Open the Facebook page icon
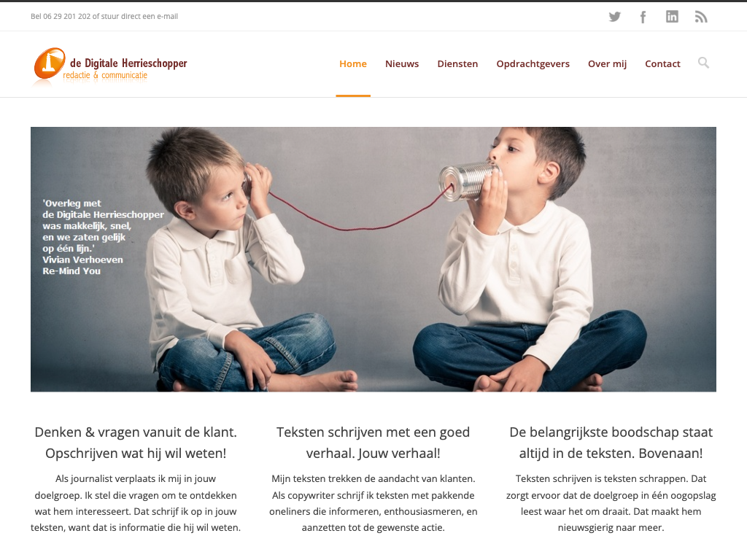Viewport: 747px width, 560px height. (x=643, y=17)
